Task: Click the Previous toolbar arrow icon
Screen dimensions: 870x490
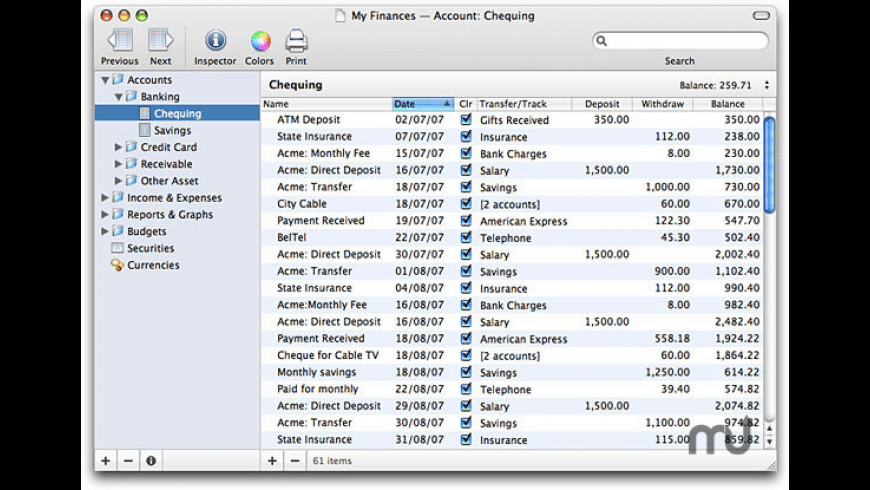Action: click(x=120, y=41)
